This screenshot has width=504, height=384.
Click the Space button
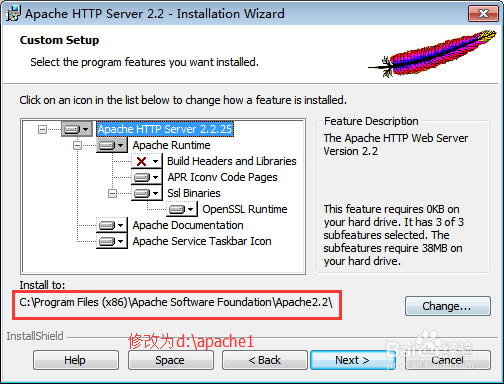(x=171, y=360)
